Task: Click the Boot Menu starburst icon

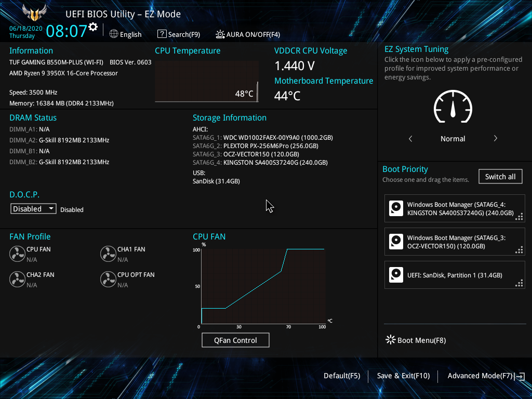Action: [x=391, y=340]
